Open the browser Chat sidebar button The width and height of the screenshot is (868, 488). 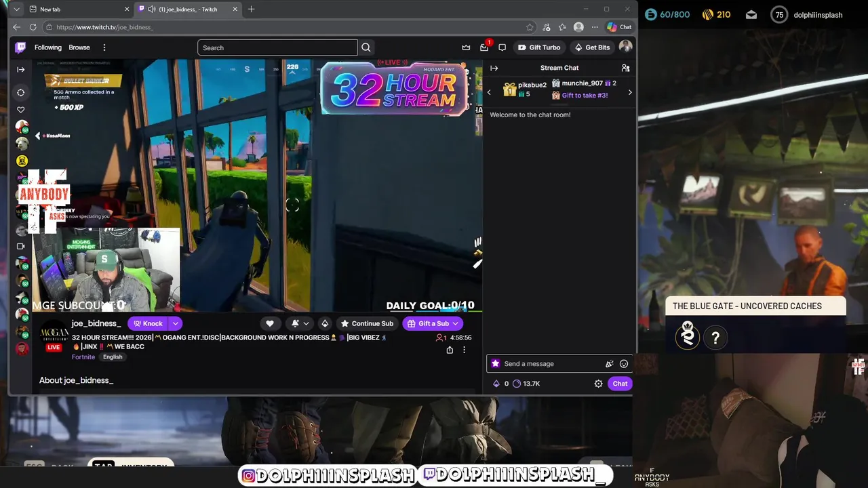click(619, 27)
